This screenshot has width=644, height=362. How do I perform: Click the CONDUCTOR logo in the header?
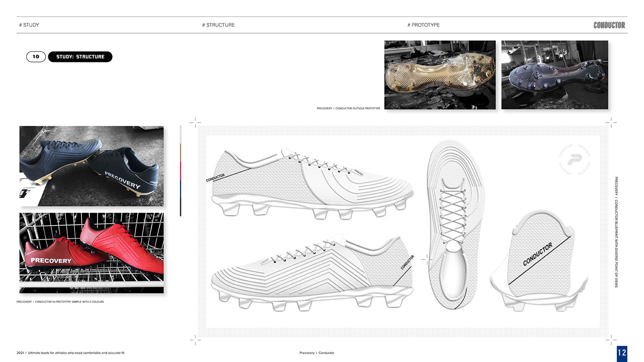(609, 25)
